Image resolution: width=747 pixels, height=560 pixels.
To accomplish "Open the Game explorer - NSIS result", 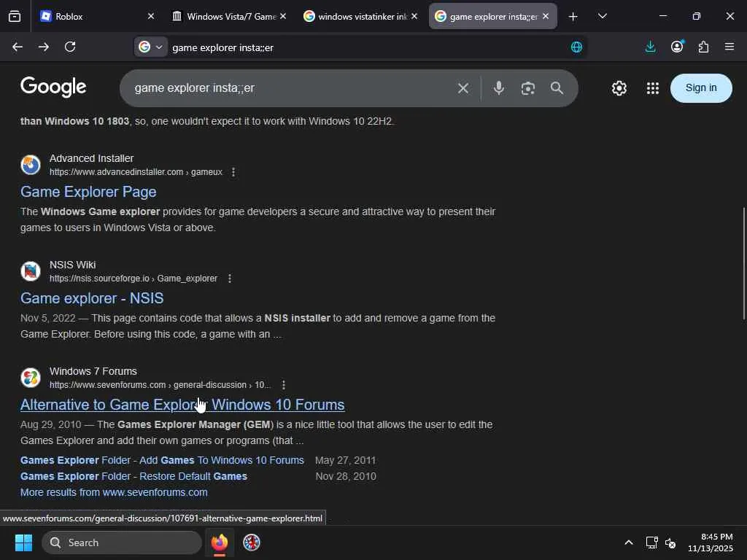I will point(92,298).
